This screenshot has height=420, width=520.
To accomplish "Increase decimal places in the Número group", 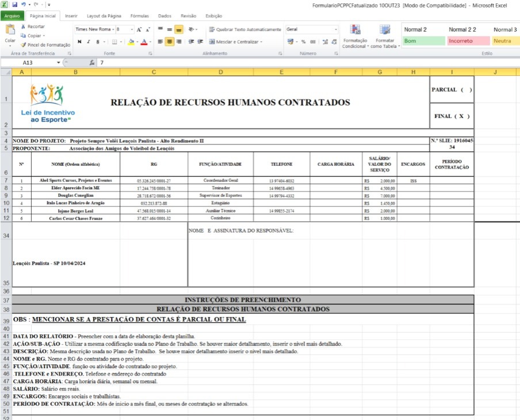I will (325, 42).
